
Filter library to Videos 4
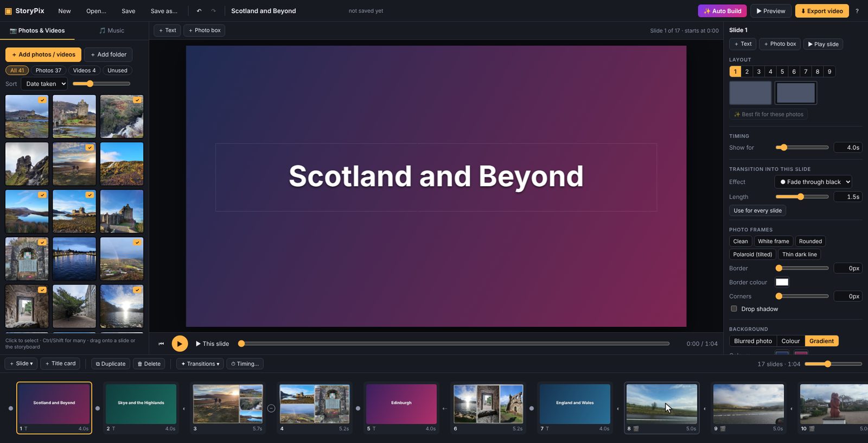[x=84, y=71]
